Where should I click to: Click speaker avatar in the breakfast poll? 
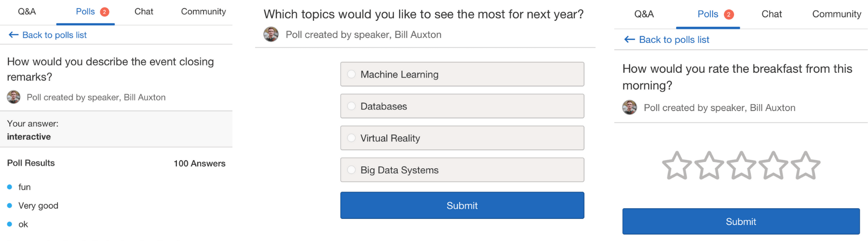point(629,107)
